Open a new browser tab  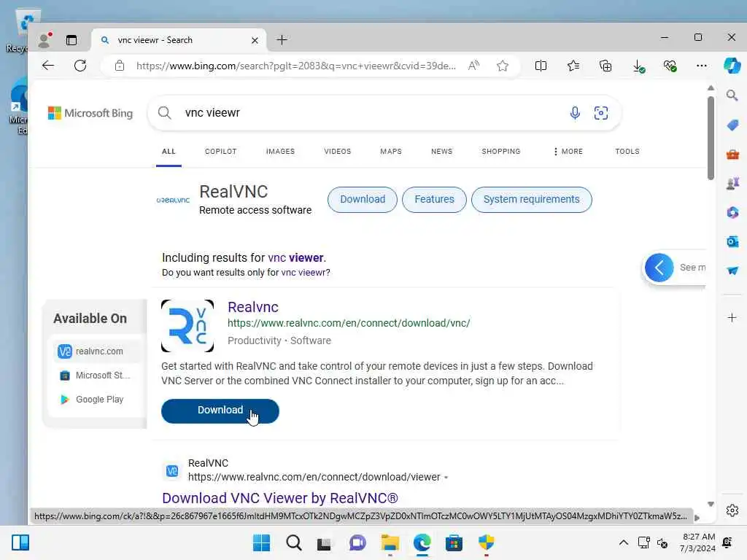pyautogui.click(x=282, y=40)
